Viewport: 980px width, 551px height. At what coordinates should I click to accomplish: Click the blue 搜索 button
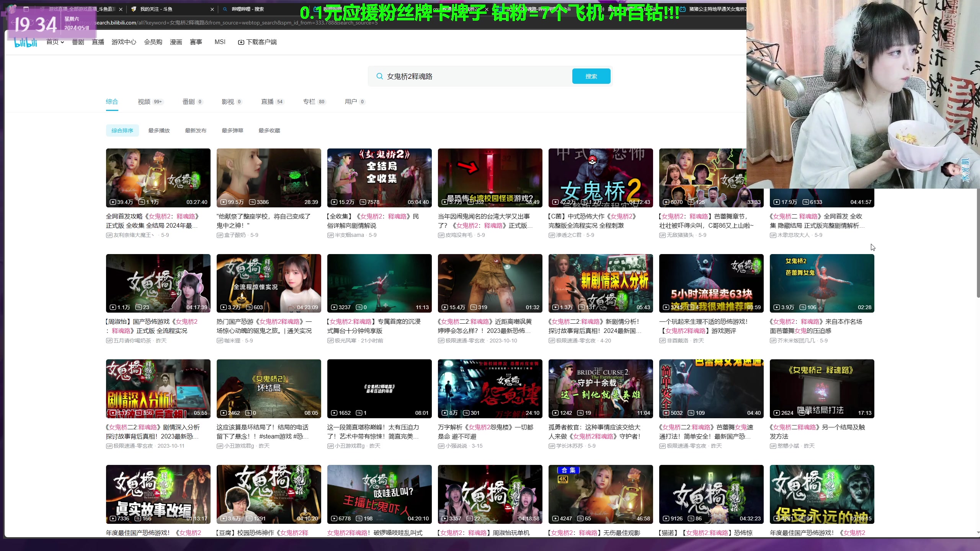[591, 76]
